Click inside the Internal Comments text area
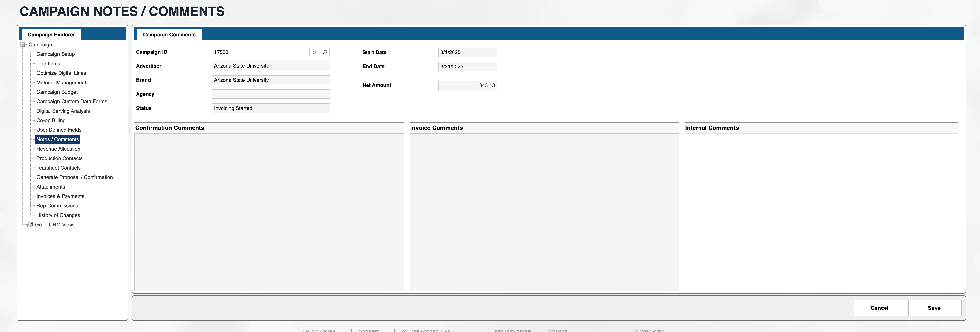The image size is (980, 332). pos(821,212)
